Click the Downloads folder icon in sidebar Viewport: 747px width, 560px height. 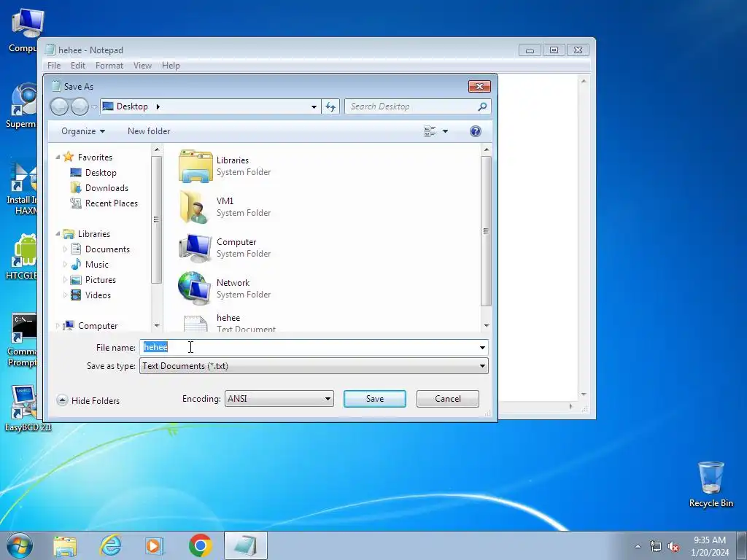76,187
